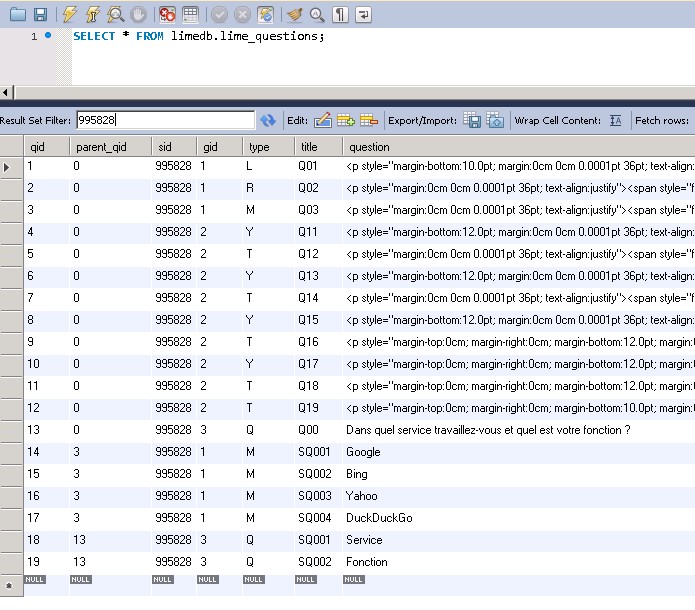
Task: Click the edit current row pencil icon
Action: [323, 120]
